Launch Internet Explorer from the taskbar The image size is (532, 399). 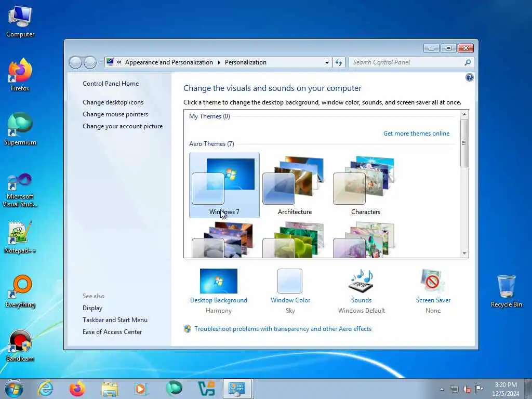pos(45,389)
